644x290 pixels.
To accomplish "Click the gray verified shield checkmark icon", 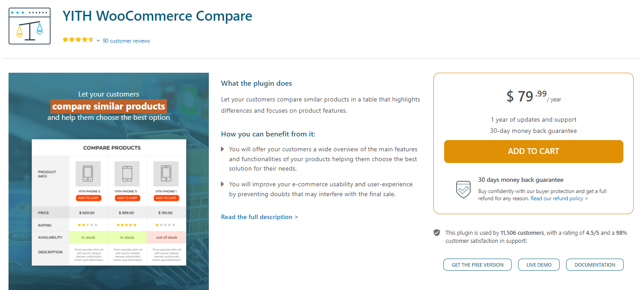I will [437, 233].
